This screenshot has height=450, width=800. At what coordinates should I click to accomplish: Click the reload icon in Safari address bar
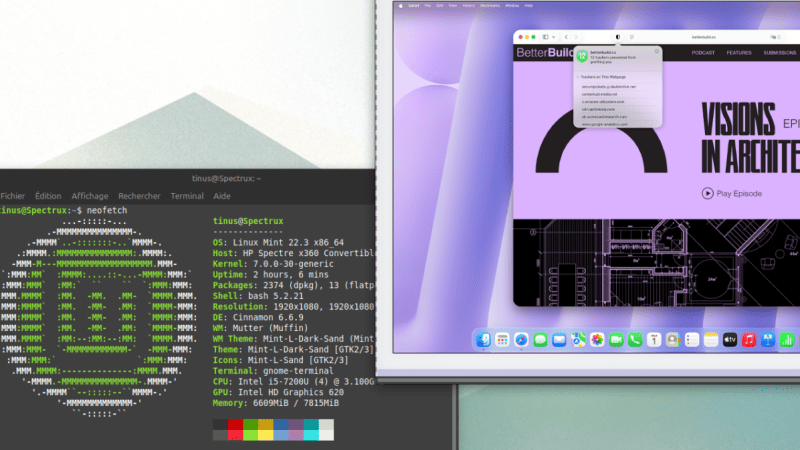coord(779,37)
